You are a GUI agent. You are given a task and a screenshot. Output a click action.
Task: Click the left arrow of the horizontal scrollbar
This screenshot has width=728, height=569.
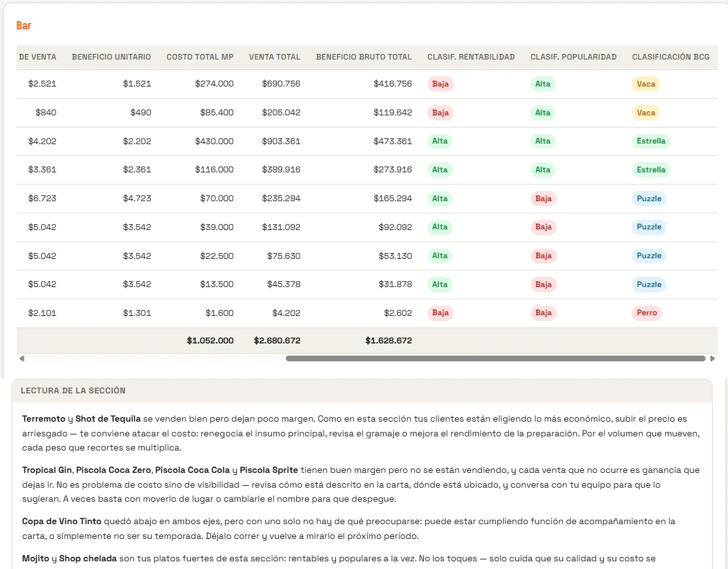pos(22,358)
